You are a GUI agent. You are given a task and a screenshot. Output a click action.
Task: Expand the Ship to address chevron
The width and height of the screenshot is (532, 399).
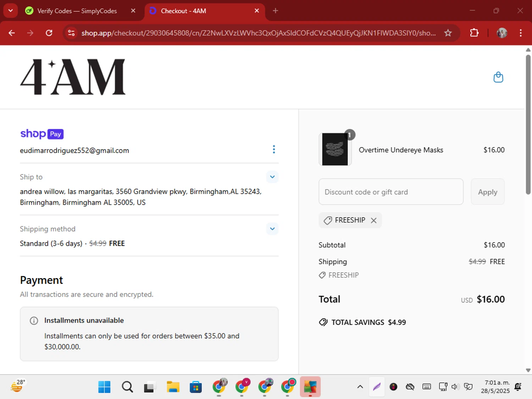pyautogui.click(x=272, y=177)
